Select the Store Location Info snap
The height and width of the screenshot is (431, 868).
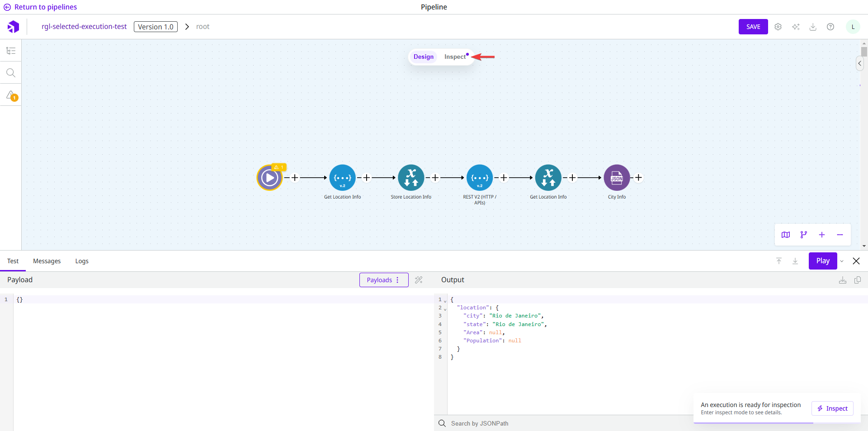(411, 178)
